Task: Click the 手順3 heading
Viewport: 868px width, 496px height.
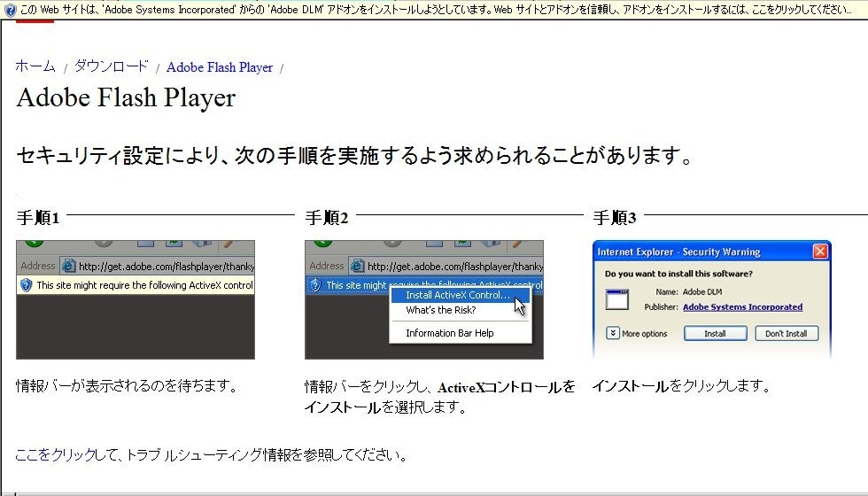Action: 615,218
